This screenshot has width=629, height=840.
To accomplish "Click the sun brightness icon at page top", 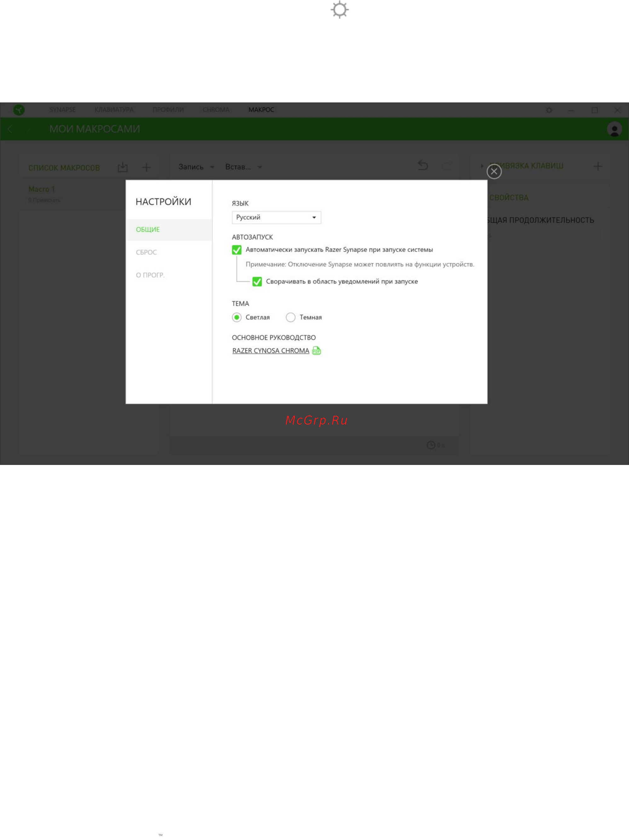I will click(x=339, y=9).
